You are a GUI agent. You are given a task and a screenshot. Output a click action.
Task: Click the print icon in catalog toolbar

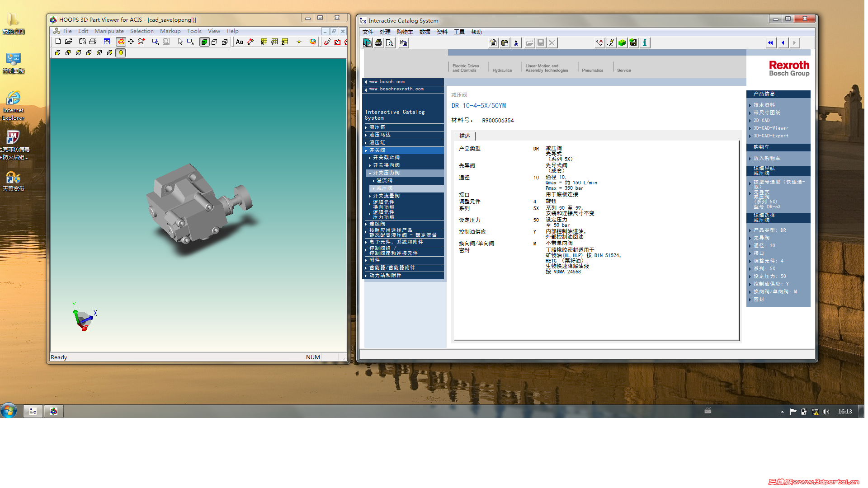tap(379, 43)
